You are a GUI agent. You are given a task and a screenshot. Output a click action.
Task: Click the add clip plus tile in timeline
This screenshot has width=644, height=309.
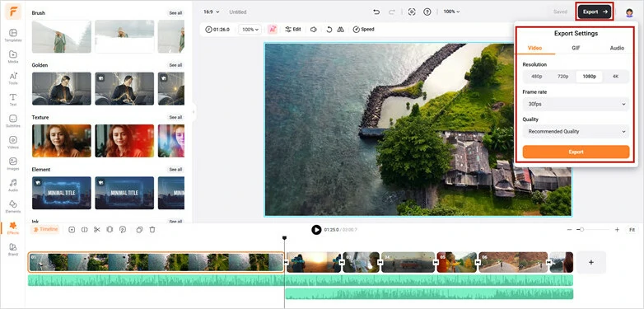click(591, 262)
